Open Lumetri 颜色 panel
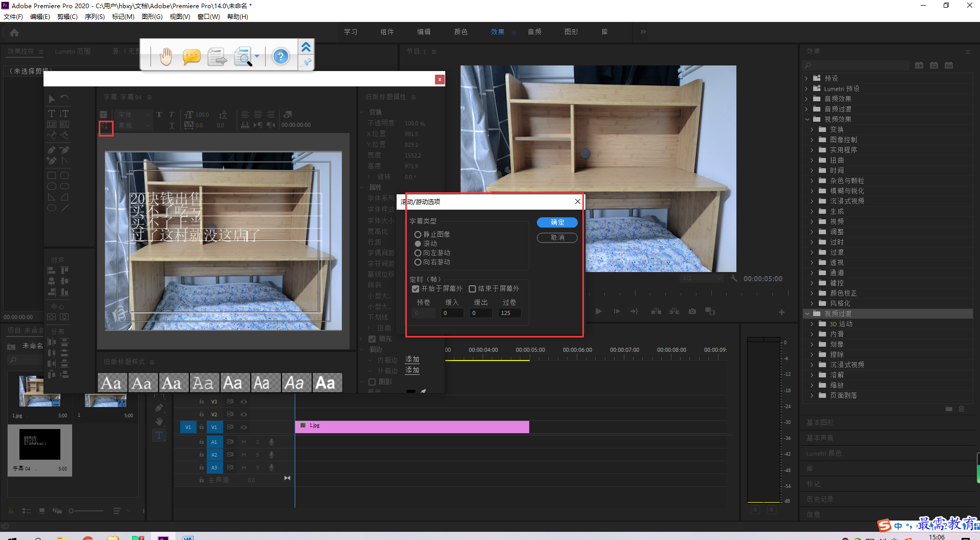 tap(823, 454)
